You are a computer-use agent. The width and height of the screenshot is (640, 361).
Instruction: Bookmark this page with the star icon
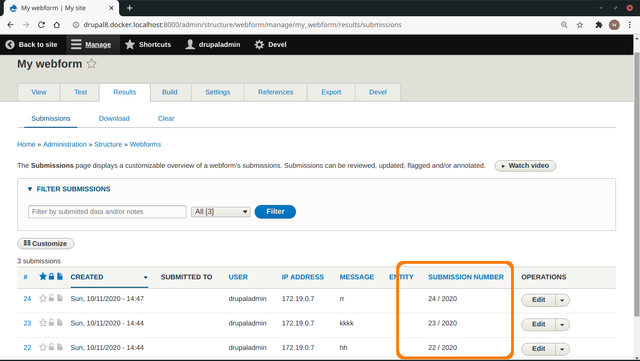pyautogui.click(x=580, y=25)
